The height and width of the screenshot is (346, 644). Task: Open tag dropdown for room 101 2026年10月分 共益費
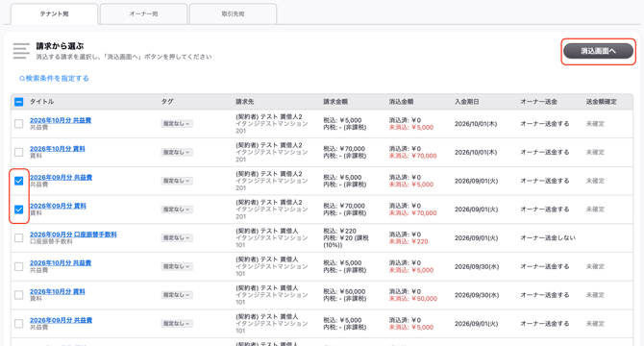pos(177,266)
